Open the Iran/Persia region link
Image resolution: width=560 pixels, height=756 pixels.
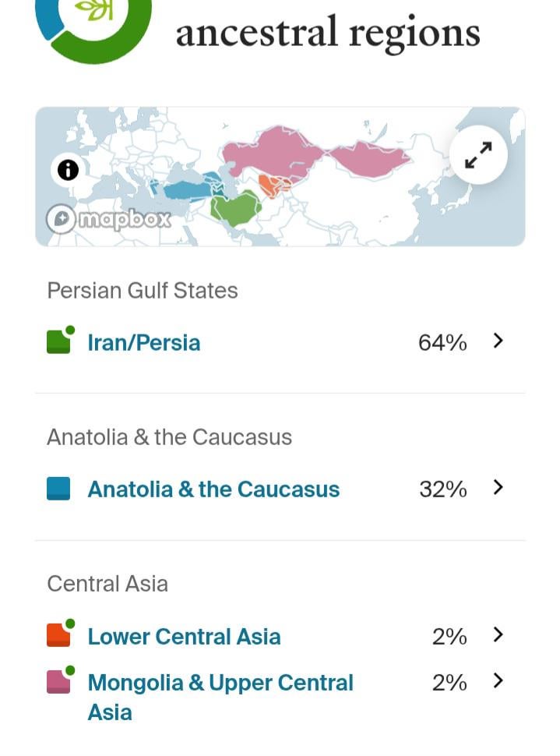click(143, 341)
